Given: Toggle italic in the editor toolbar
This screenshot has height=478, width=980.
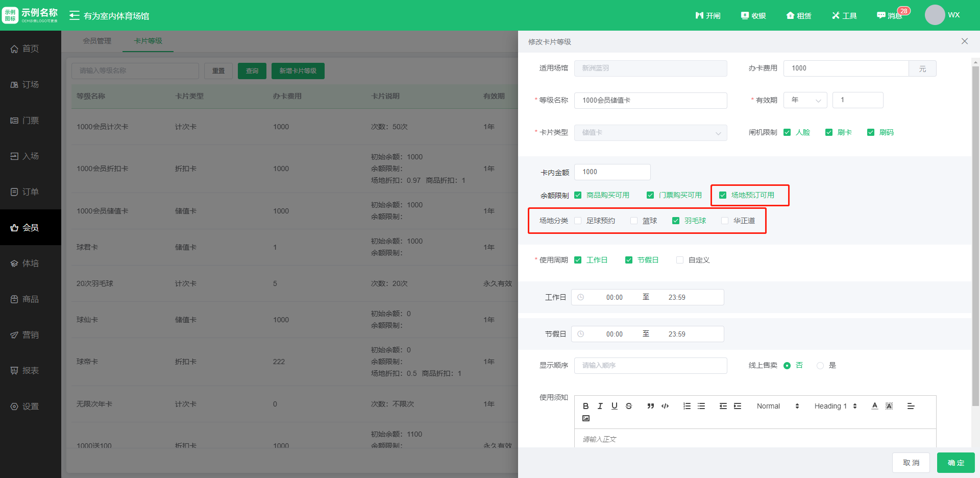Looking at the screenshot, I should (x=600, y=406).
